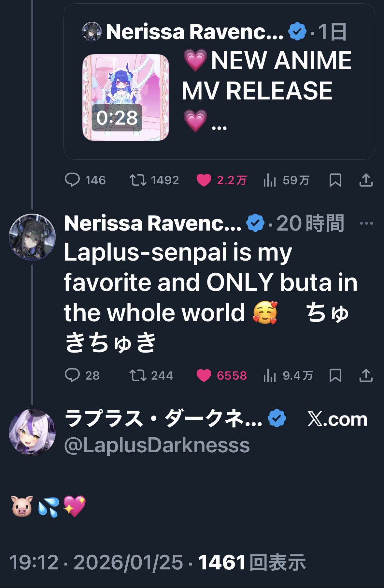
Task: Reply to the Laplus-senpai buta tweet
Action: point(72,375)
